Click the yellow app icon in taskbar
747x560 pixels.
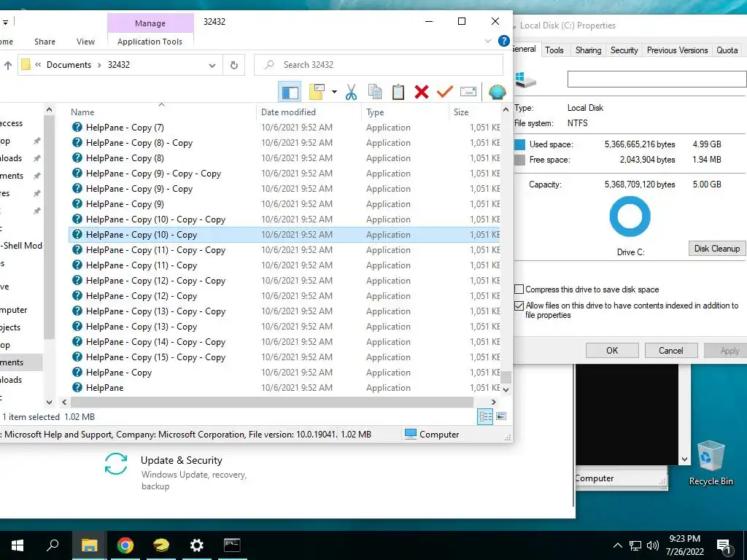(x=161, y=545)
